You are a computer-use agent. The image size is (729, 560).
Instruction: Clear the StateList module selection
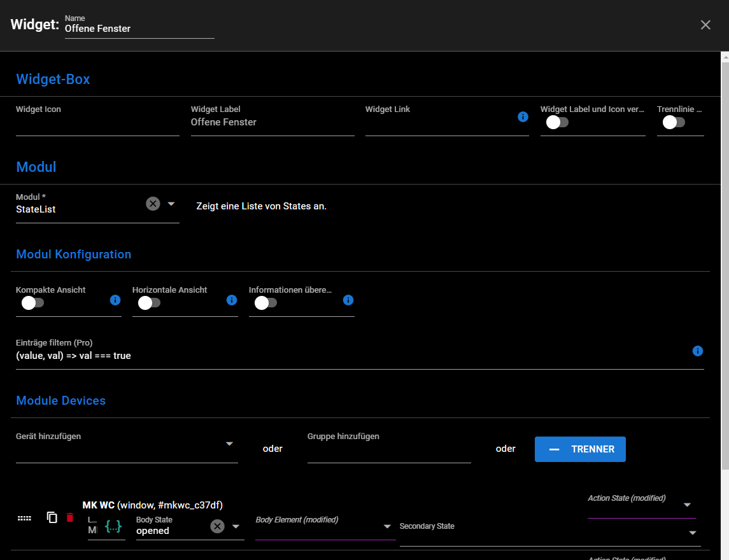tap(153, 204)
